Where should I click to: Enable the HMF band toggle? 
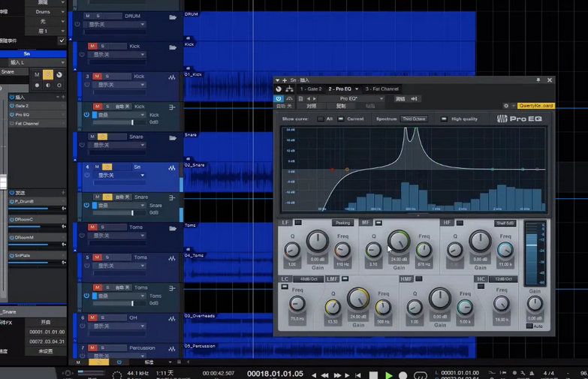pyautogui.click(x=419, y=279)
